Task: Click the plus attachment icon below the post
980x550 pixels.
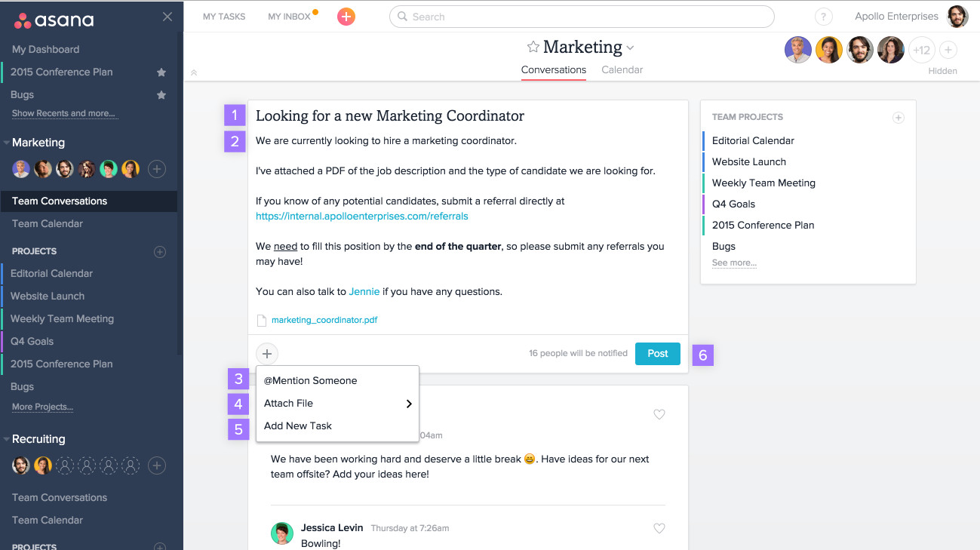Action: click(x=266, y=353)
